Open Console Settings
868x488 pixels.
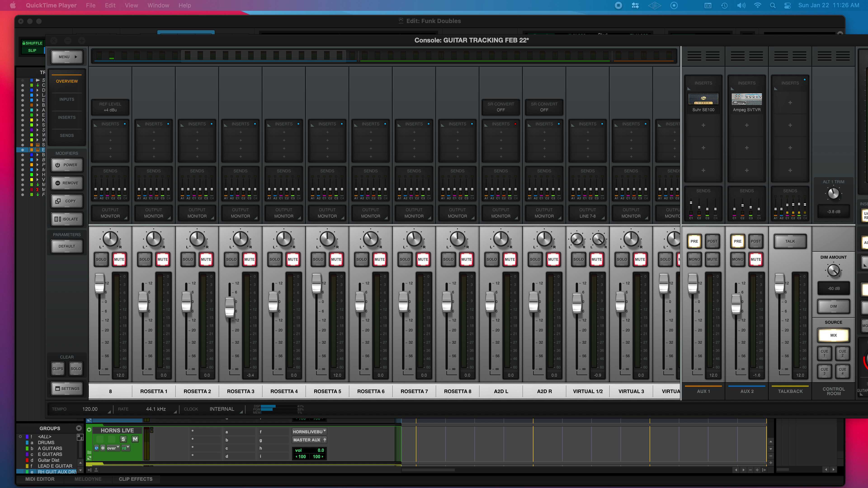point(67,389)
